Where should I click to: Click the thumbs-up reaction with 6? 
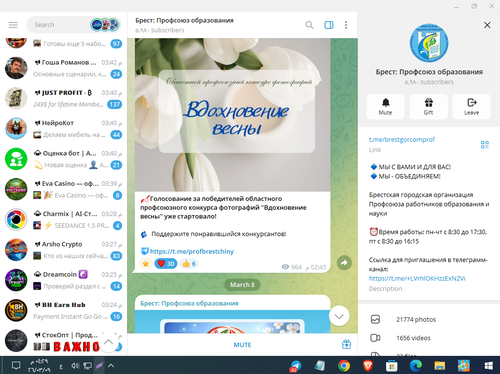[189, 264]
